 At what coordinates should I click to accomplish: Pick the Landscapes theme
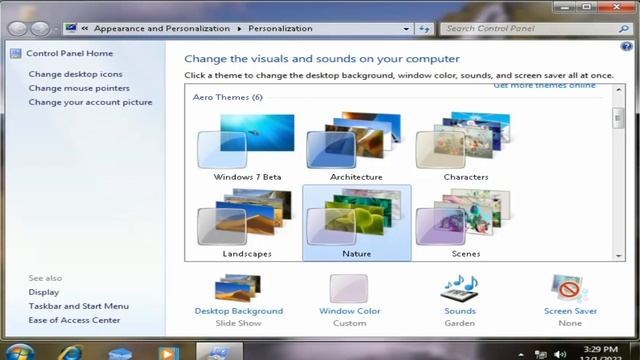[247, 223]
